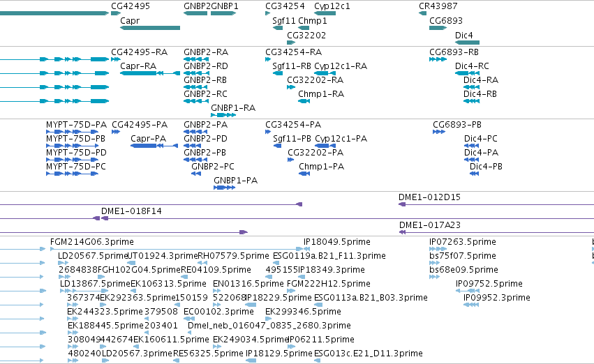Select the GNBP2-RD transcript
594x364 pixels.
coord(196,73)
